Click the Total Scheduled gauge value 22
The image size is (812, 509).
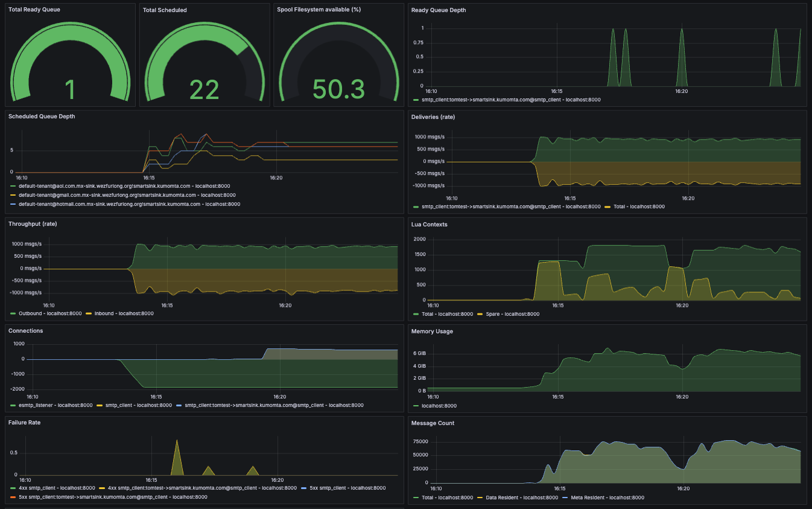[204, 90]
